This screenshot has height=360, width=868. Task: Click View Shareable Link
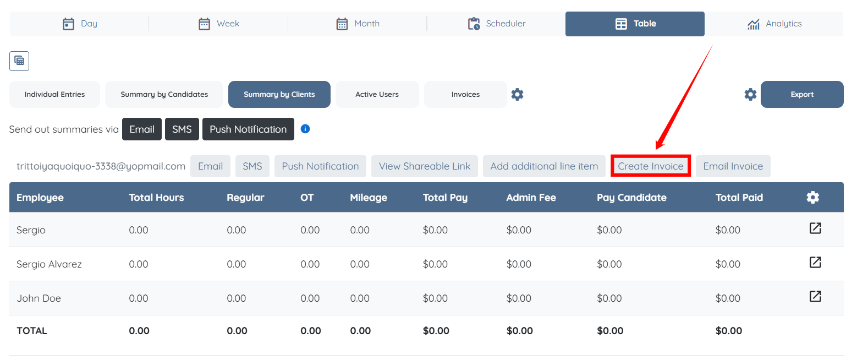pos(424,166)
